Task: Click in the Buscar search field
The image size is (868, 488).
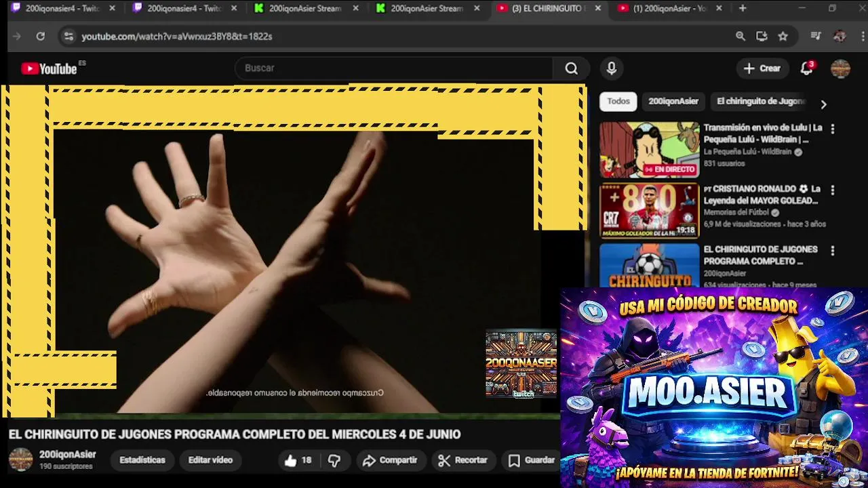Action: (x=393, y=68)
